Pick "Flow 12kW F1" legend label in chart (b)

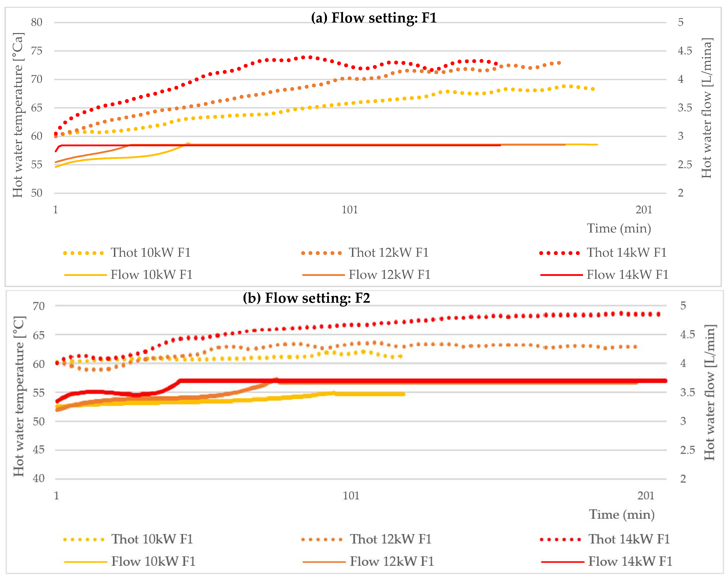(x=392, y=561)
